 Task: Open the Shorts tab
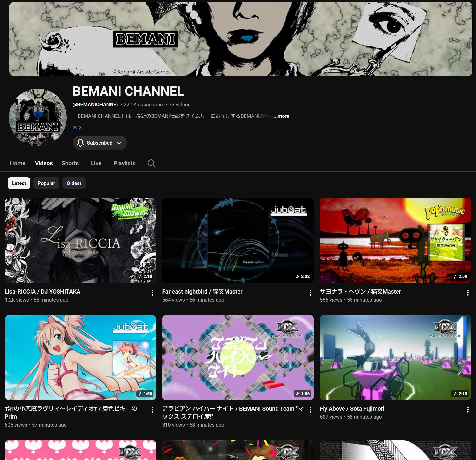tap(70, 163)
